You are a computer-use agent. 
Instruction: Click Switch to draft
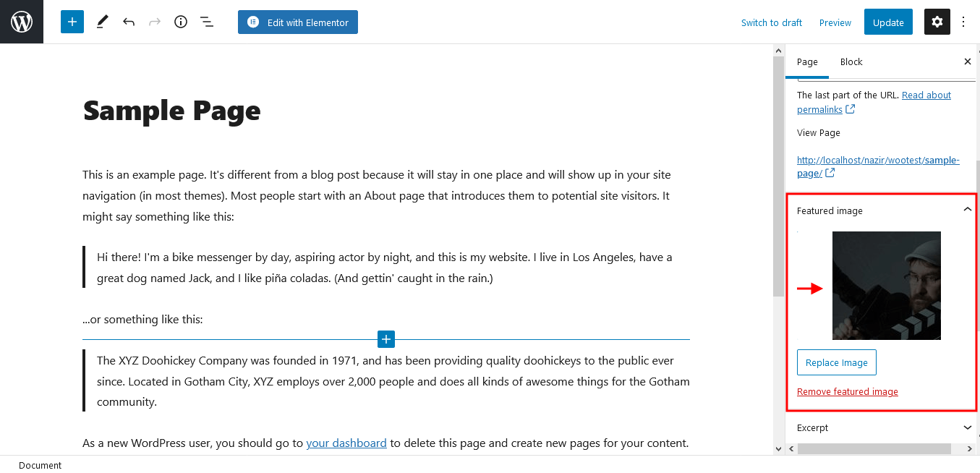pos(772,22)
